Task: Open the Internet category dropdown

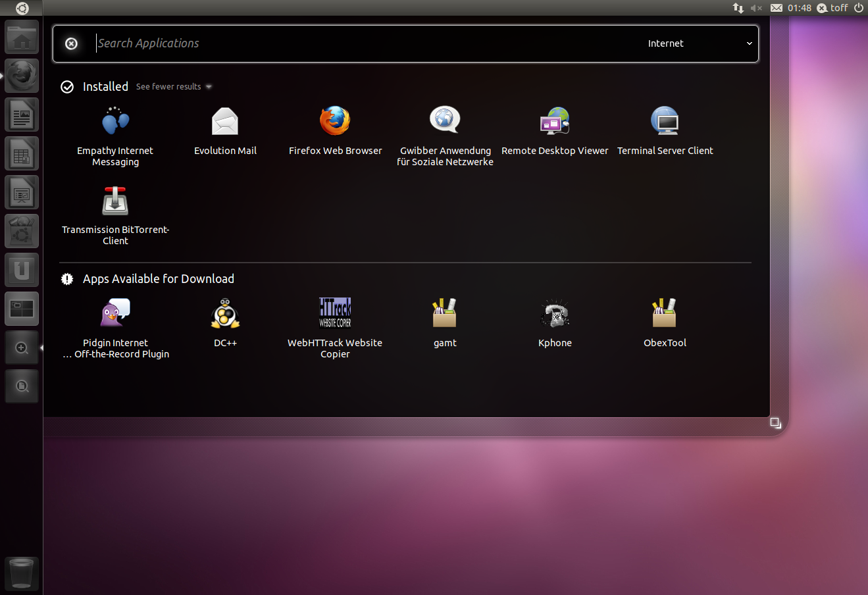Action: [x=700, y=43]
